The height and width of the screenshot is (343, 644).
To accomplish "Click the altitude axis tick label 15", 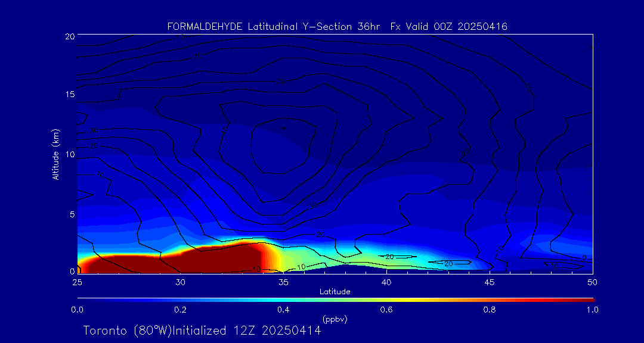I will point(69,94).
